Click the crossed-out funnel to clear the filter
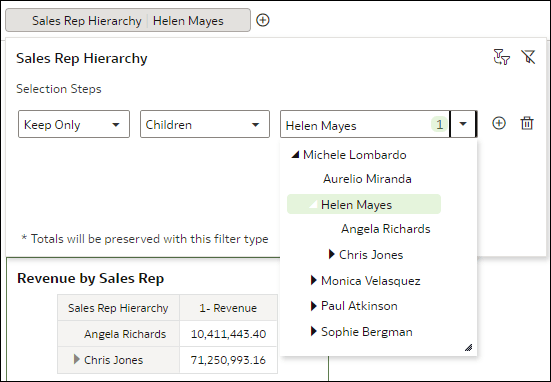 click(528, 57)
